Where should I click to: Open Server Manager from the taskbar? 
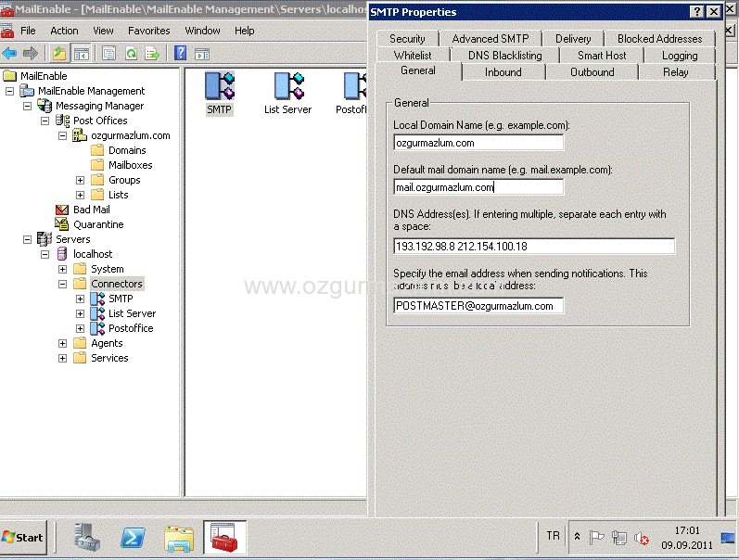pyautogui.click(x=87, y=538)
